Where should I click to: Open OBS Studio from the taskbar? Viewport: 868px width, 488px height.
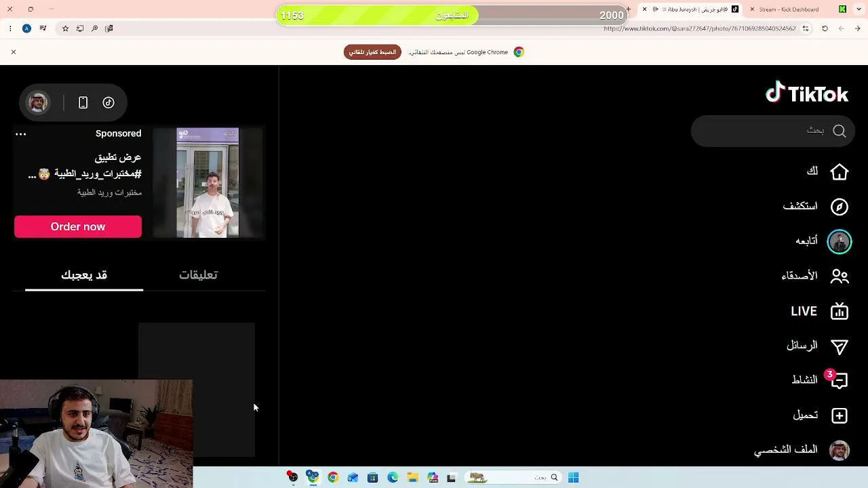point(292,478)
